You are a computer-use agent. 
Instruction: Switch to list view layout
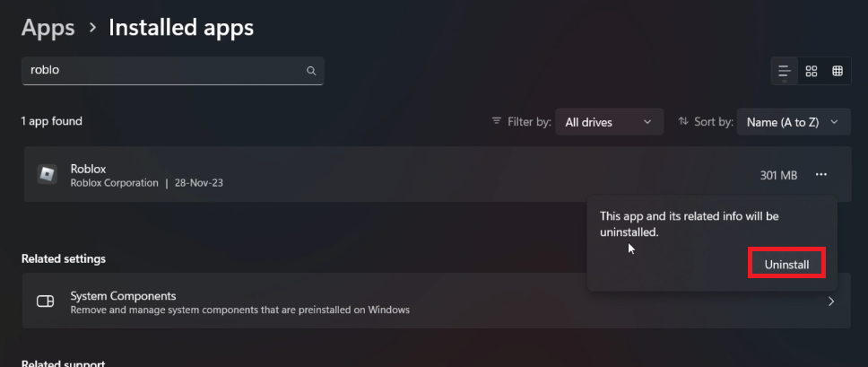tap(785, 71)
